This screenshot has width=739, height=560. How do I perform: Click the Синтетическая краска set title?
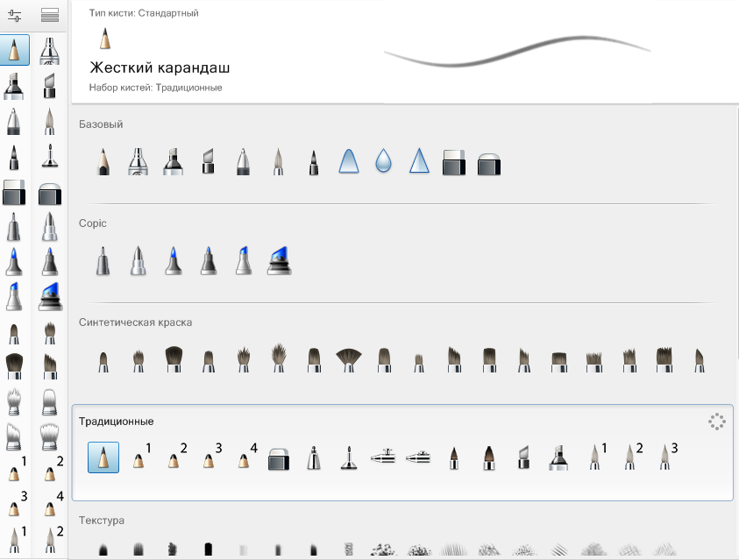135,323
